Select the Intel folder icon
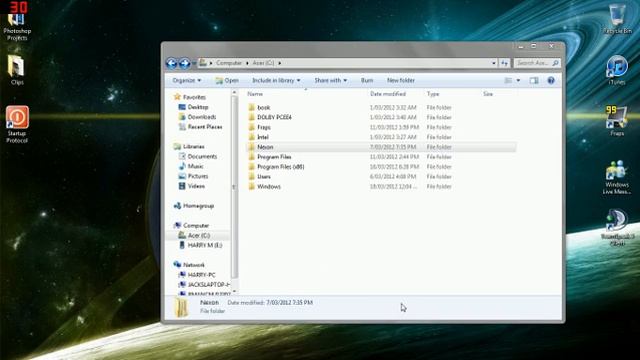 click(x=251, y=137)
